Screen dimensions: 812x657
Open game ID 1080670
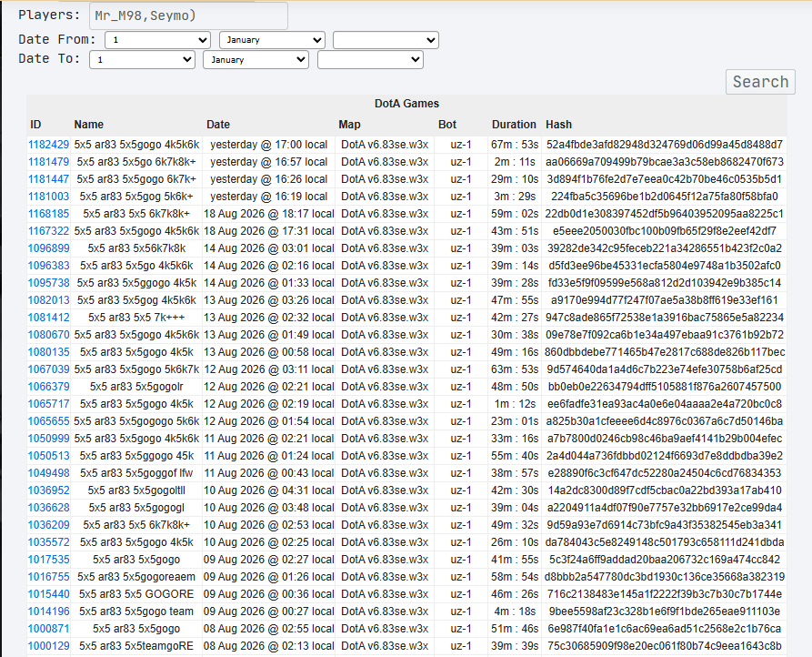pos(49,335)
